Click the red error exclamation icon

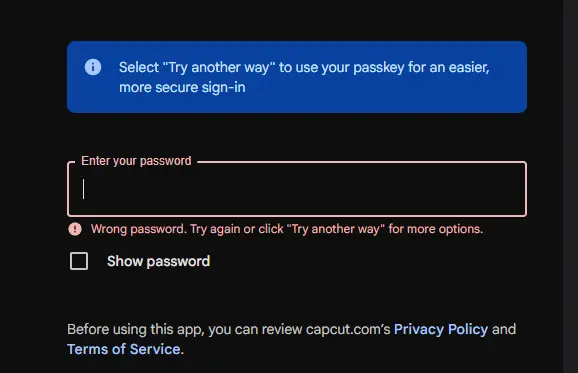click(75, 229)
